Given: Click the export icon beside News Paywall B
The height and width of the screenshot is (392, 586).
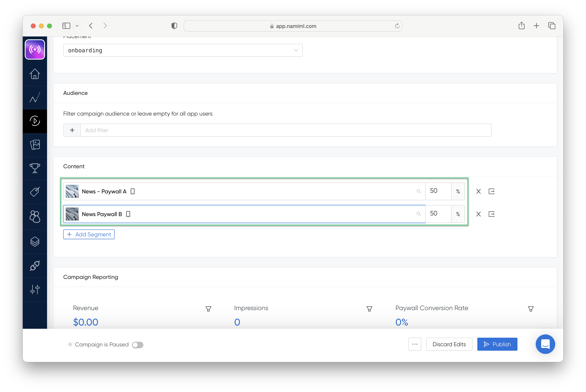Looking at the screenshot, I should pyautogui.click(x=492, y=214).
